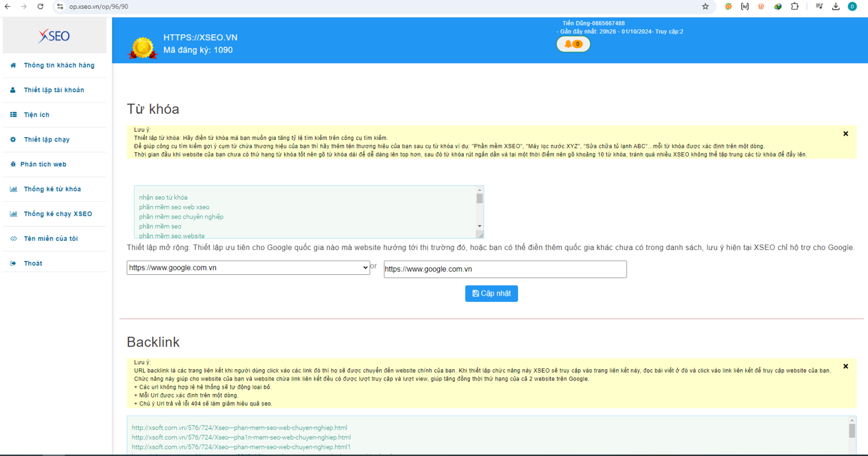Click bug icon beside Phân tích web
The image size is (868, 456).
point(13,164)
